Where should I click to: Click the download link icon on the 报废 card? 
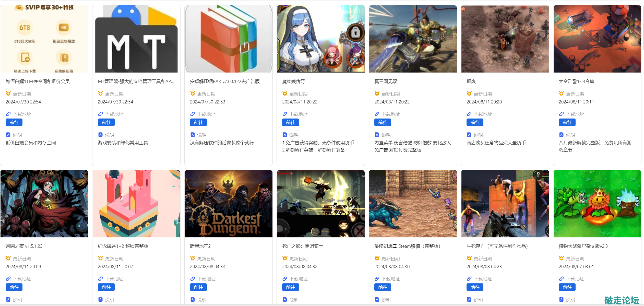coord(469,114)
